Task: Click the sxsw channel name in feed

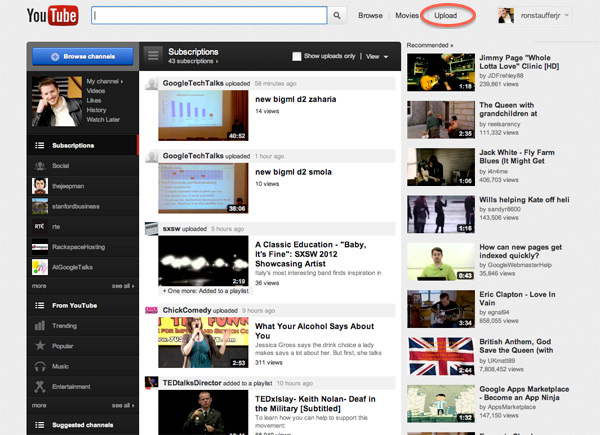Action: coord(171,229)
